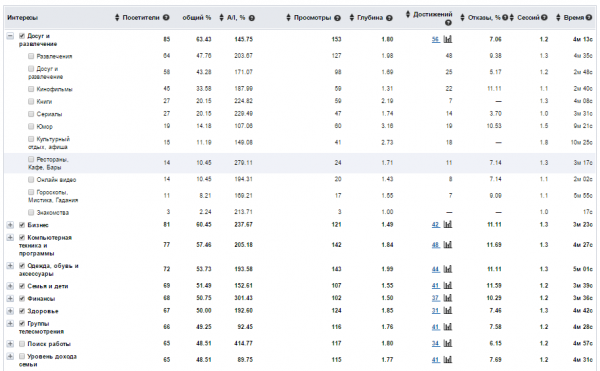Click help icon next to Отказы, % header

pyautogui.click(x=505, y=18)
